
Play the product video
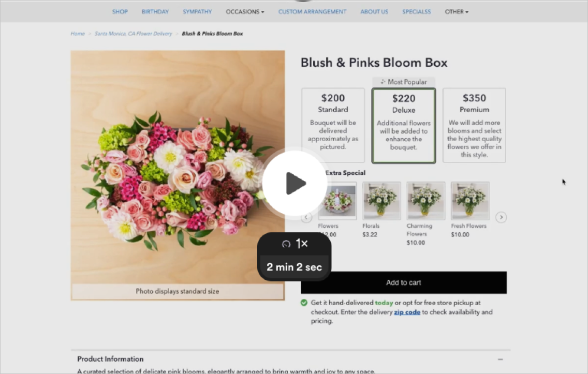295,182
